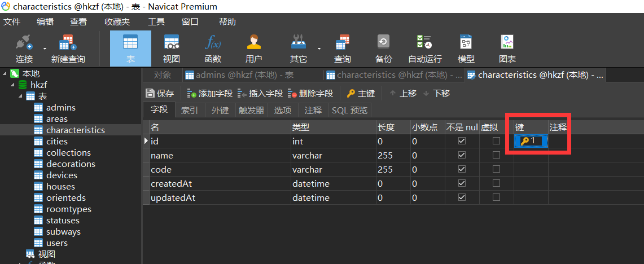Viewport: 644px width, 264px height.
Task: Open the 编辑 menu
Action: coord(45,22)
